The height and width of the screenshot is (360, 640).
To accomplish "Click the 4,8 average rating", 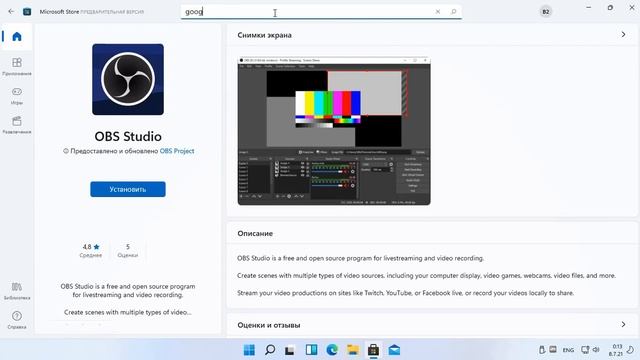I will coord(91,251).
